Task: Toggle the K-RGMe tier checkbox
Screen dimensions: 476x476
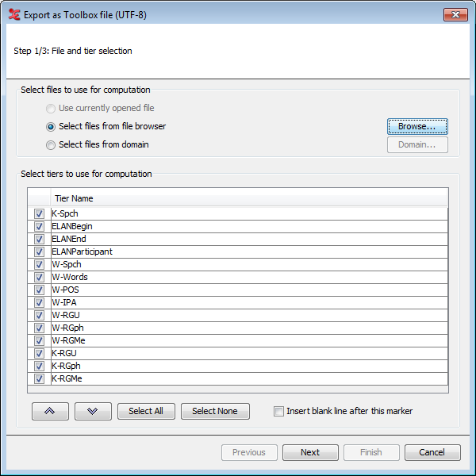Action: point(39,378)
